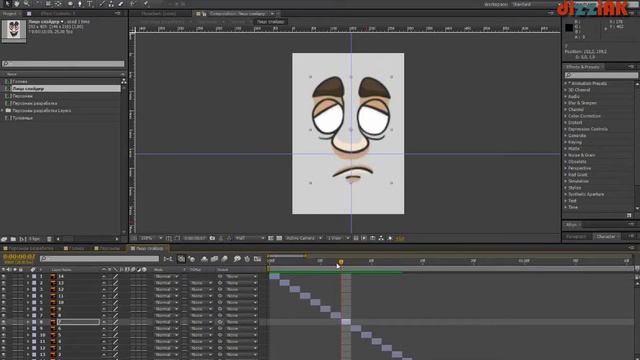Hide layer 2 named 13 eye toggle

click(4, 283)
